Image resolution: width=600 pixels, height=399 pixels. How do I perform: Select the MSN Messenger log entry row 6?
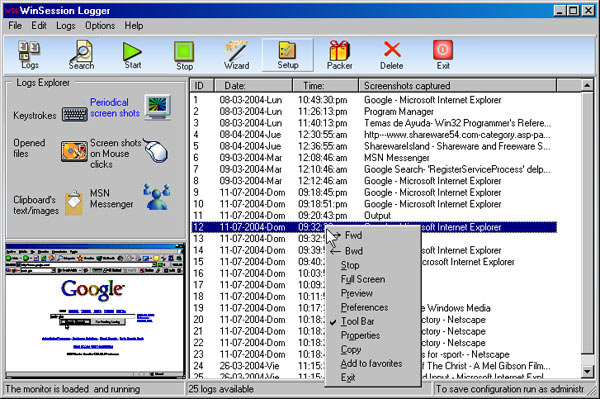click(374, 158)
